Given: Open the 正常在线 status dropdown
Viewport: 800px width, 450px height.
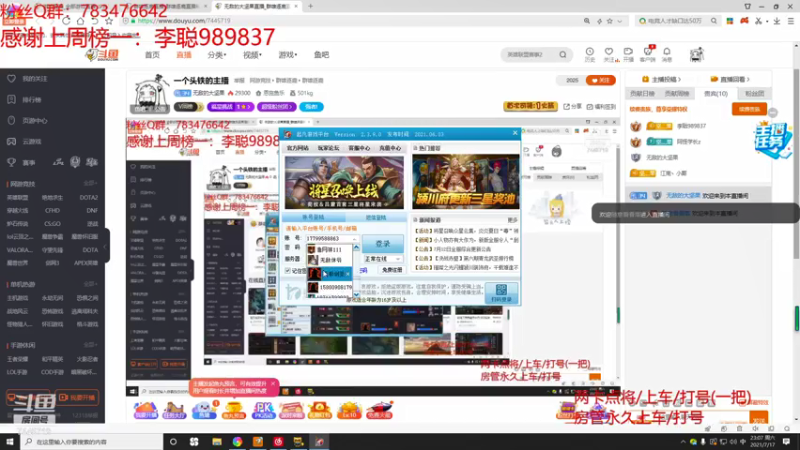Looking at the screenshot, I should (x=383, y=259).
